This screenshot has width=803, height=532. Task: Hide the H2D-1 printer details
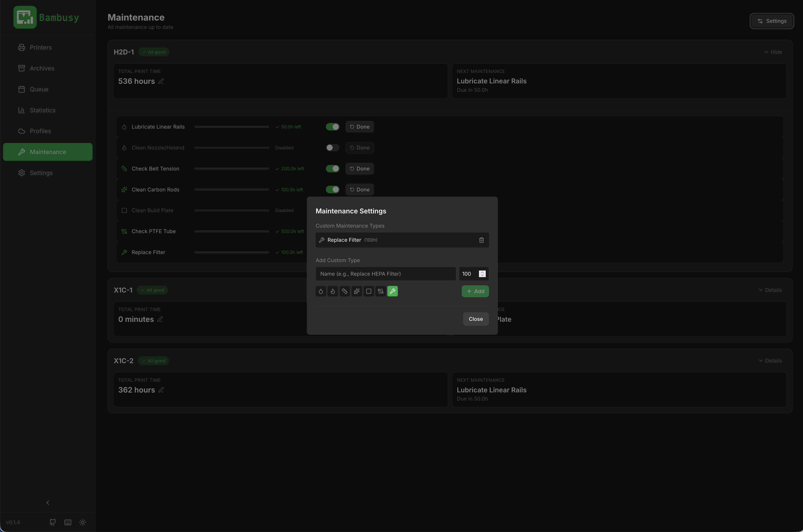pos(773,52)
